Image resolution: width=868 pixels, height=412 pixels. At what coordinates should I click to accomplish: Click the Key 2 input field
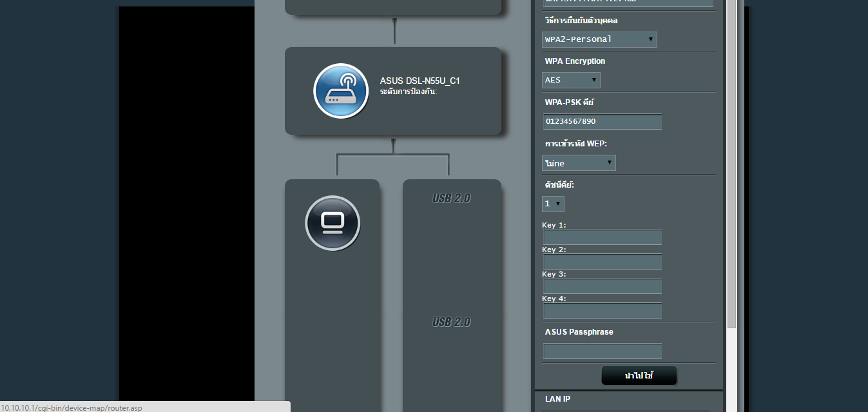[603, 262]
